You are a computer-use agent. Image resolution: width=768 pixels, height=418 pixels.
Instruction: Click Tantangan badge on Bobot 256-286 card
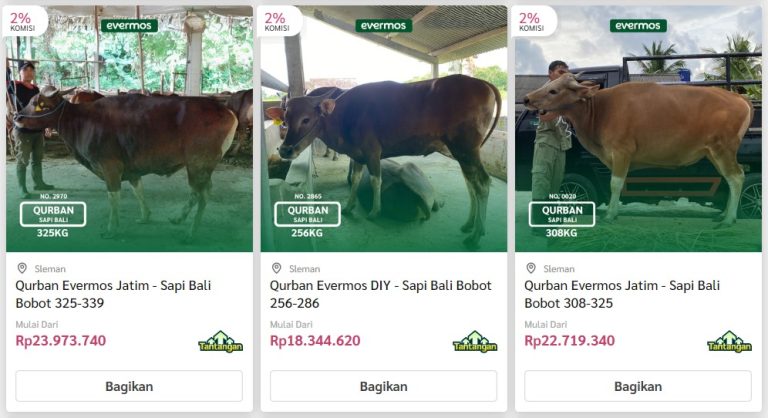click(475, 341)
